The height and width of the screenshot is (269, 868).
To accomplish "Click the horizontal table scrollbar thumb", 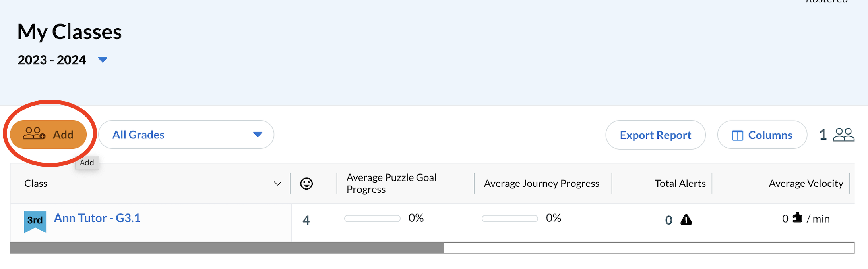I will point(227,248).
